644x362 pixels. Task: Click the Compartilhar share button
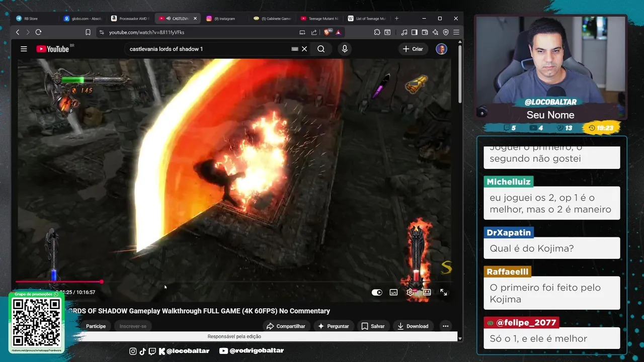pos(286,326)
